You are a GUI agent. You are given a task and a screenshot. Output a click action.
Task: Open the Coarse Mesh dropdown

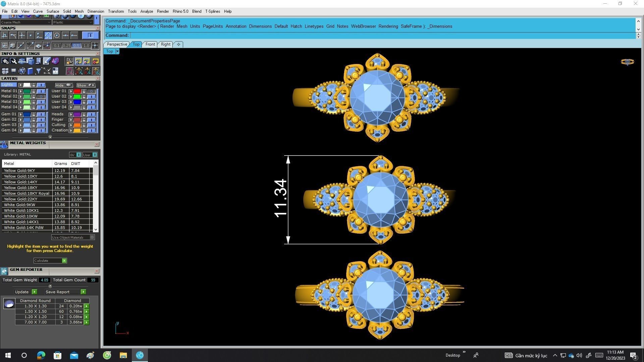(x=49, y=22)
